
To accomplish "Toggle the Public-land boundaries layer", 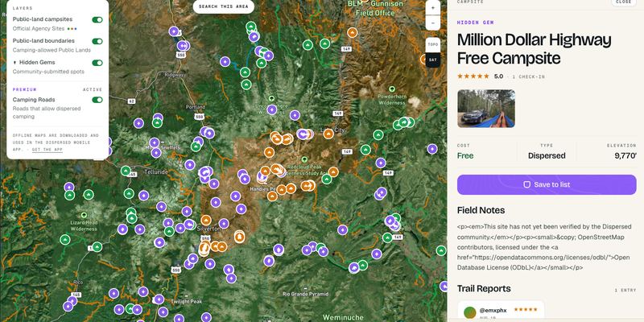I will point(97,41).
